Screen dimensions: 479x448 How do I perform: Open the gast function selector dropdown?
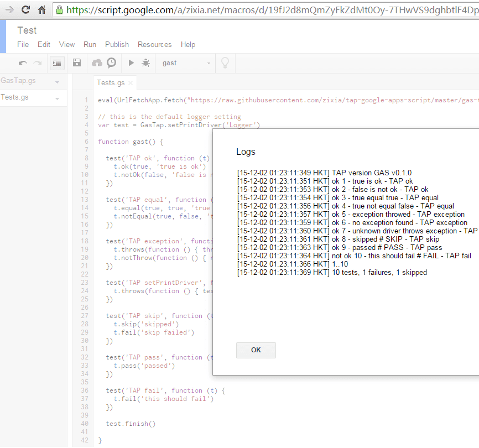(207, 62)
